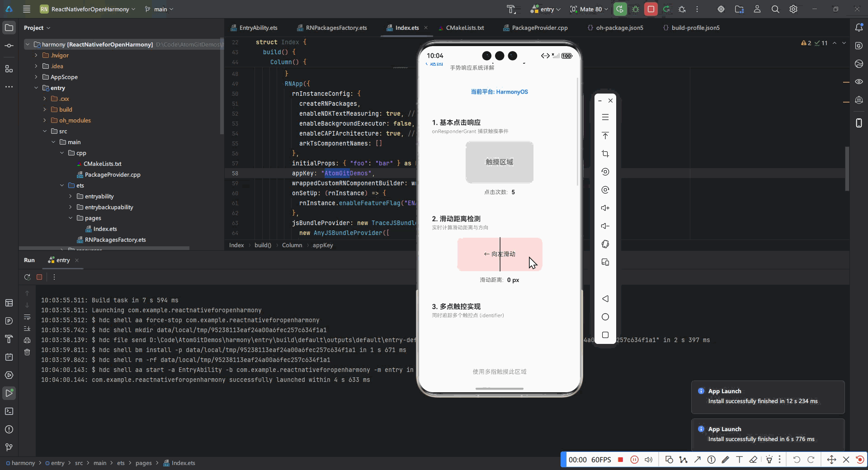Pause the screen recording
868x470 pixels.
(x=635, y=460)
